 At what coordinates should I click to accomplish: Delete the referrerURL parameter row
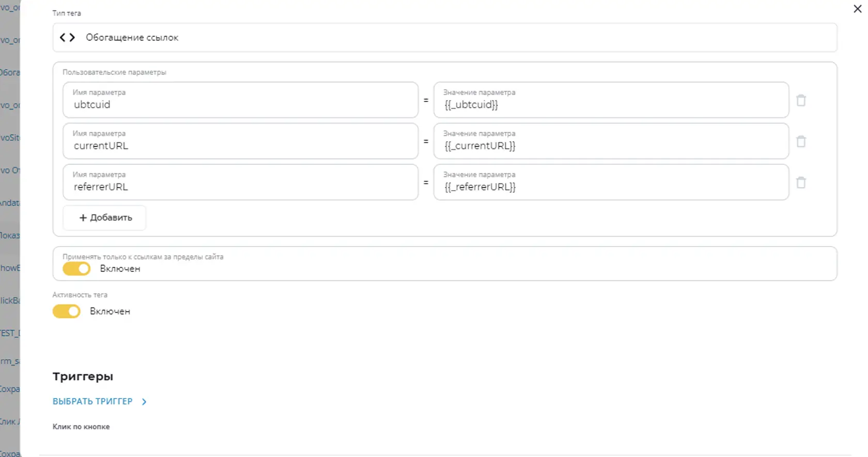(x=801, y=182)
